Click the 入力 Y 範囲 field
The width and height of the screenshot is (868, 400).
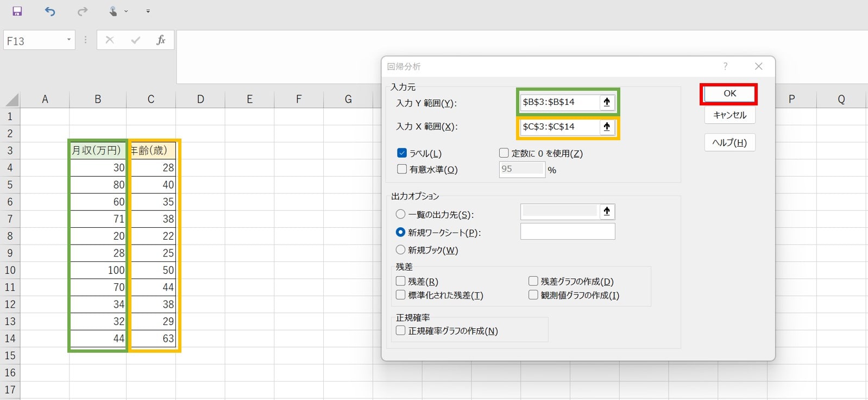(x=560, y=102)
